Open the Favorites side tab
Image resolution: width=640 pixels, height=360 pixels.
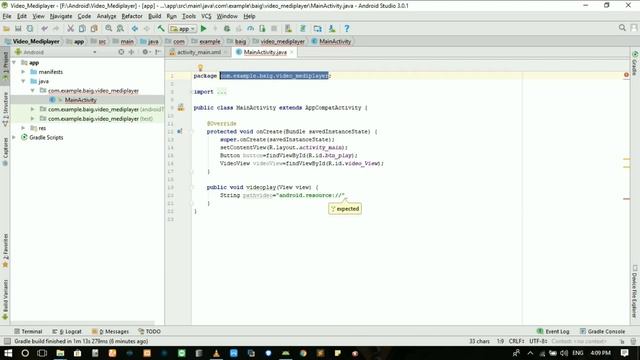coord(5,251)
